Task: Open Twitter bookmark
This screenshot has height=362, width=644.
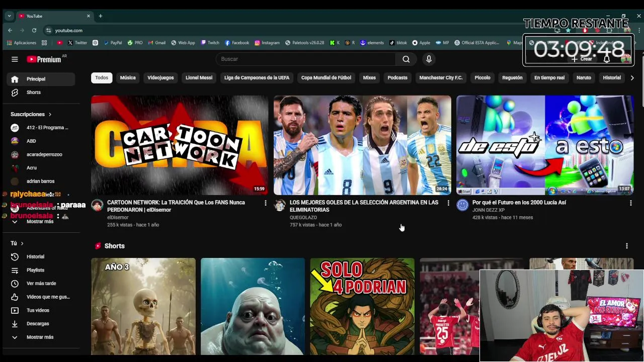Action: 77,43
